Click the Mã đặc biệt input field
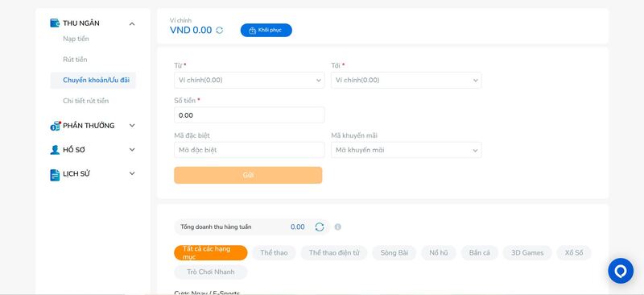 pos(250,150)
